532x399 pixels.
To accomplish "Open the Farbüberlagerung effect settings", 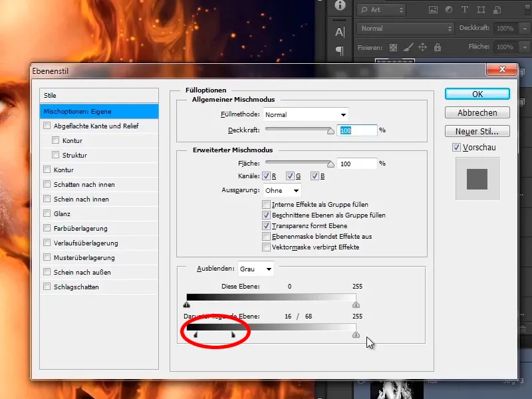I will pos(80,228).
